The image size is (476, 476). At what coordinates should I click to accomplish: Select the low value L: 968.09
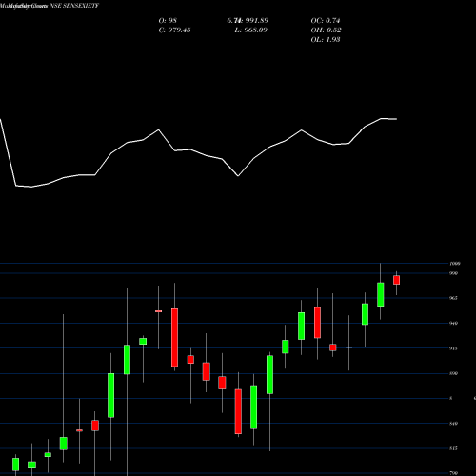(250, 30)
